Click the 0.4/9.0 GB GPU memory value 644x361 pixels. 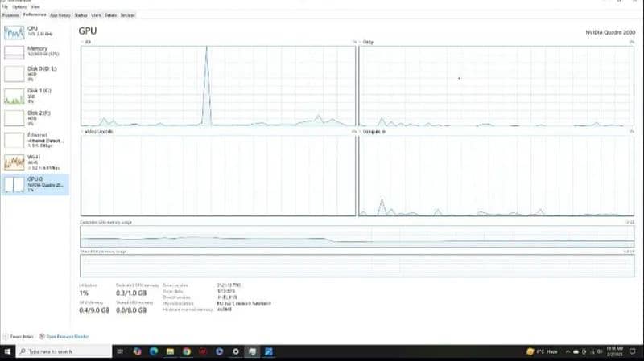(94, 310)
